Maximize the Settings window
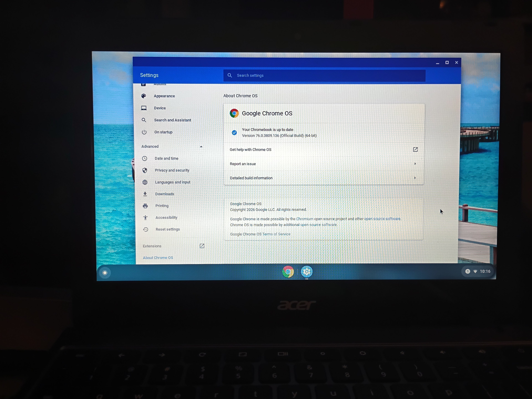 pyautogui.click(x=447, y=62)
